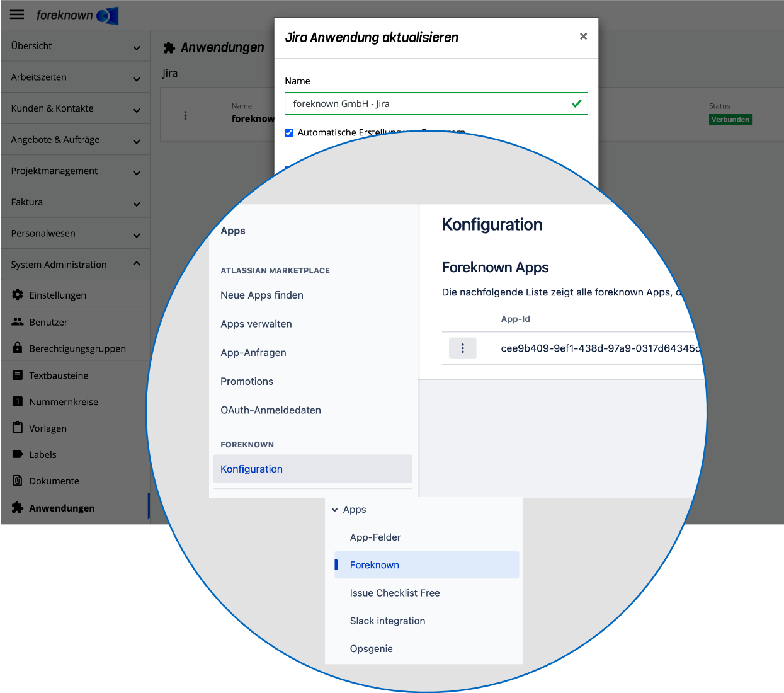Screen dimensions: 784x693
Task: Open the hamburger navigation menu
Action: [x=17, y=14]
